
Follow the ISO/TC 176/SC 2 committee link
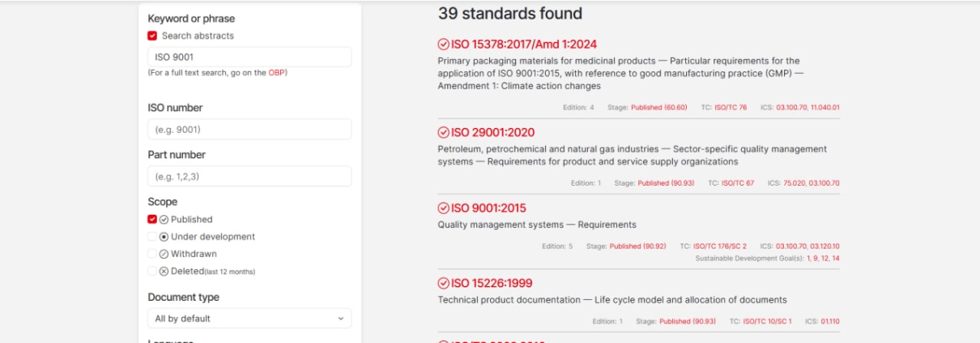(x=719, y=246)
